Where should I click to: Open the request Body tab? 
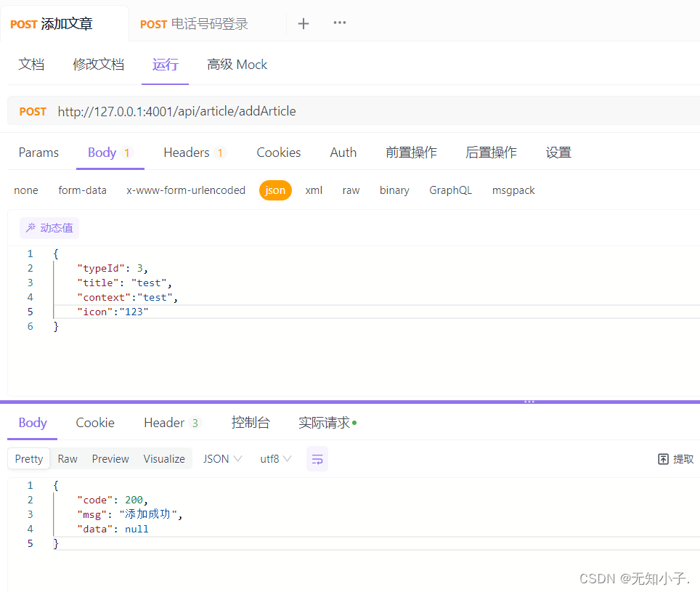[110, 153]
